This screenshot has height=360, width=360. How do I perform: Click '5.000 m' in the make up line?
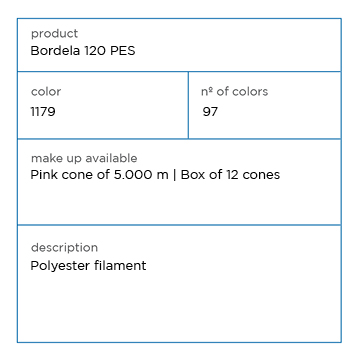pyautogui.click(x=141, y=175)
